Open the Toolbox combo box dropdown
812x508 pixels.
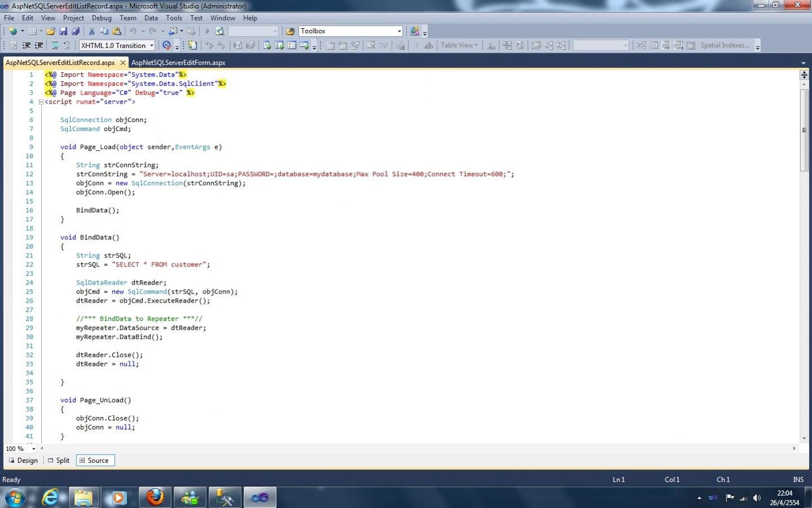(x=399, y=31)
